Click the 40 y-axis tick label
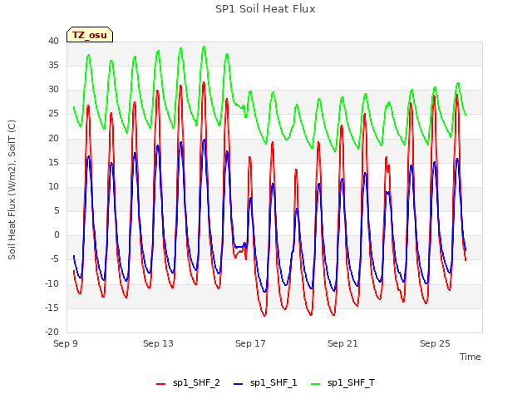Viewport: 532px width, 399px height. (x=53, y=41)
